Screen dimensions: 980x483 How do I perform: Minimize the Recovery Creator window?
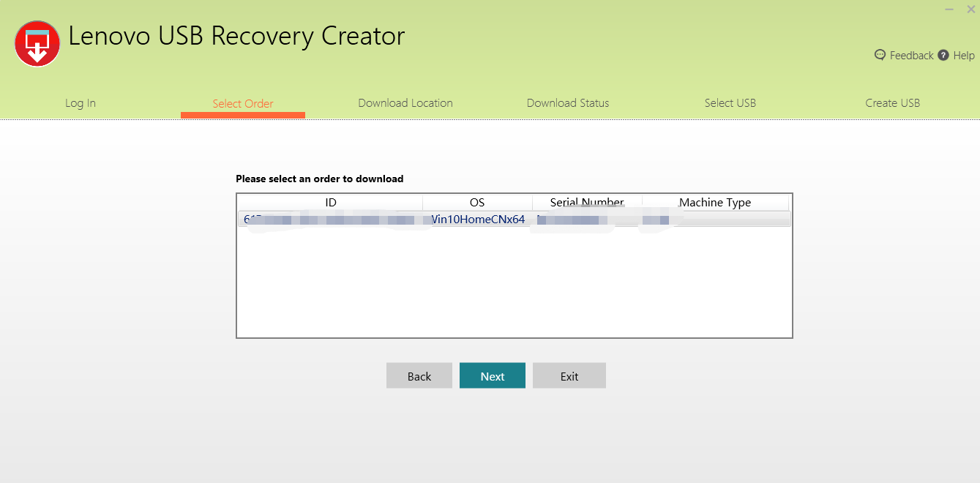pyautogui.click(x=949, y=10)
